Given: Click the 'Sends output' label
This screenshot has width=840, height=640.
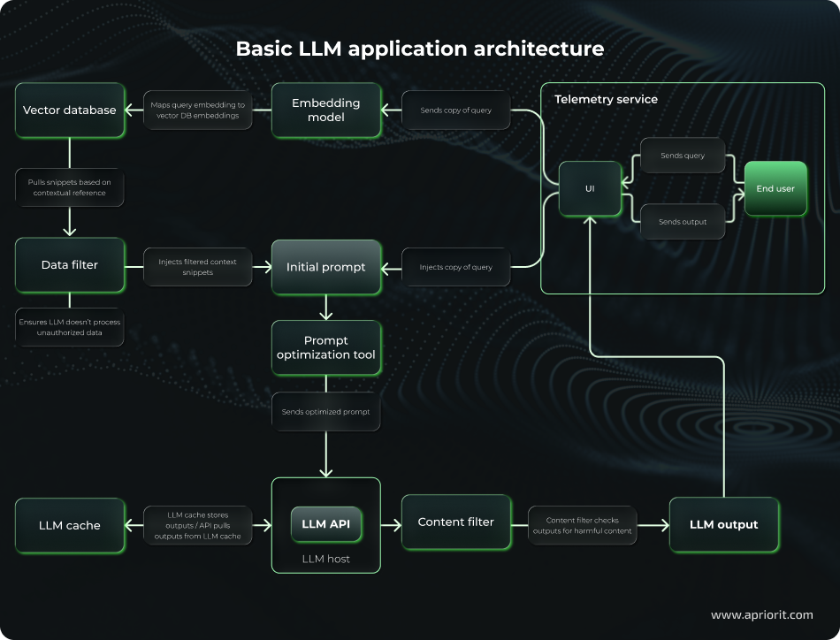Looking at the screenshot, I should [683, 222].
